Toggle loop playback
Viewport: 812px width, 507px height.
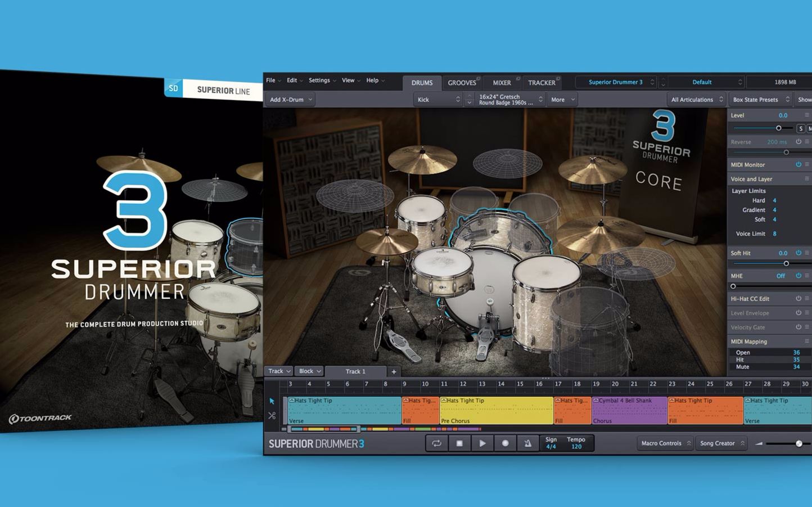point(436,443)
